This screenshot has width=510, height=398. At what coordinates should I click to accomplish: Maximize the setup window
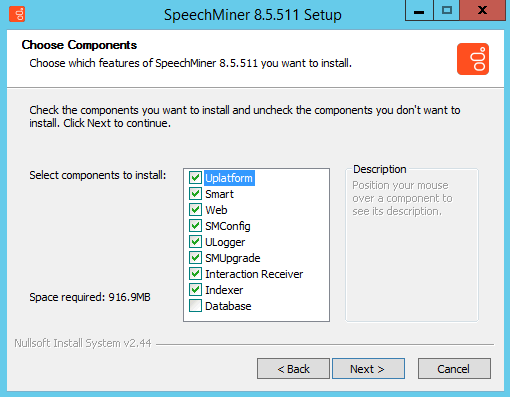point(446,10)
